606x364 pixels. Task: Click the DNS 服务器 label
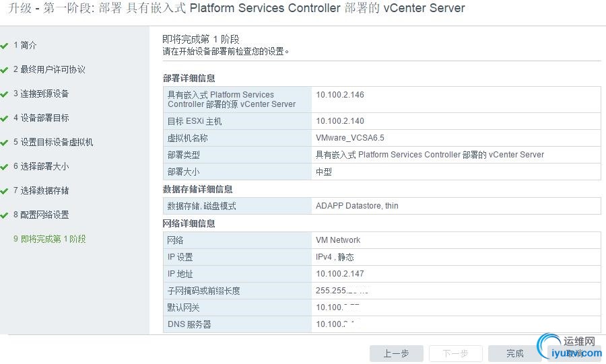pyautogui.click(x=189, y=324)
